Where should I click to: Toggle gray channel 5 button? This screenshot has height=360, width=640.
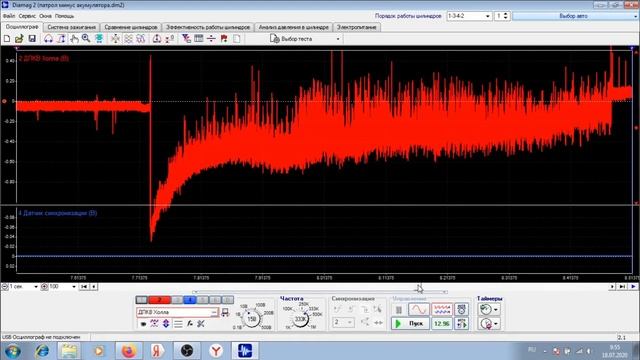[202, 300]
